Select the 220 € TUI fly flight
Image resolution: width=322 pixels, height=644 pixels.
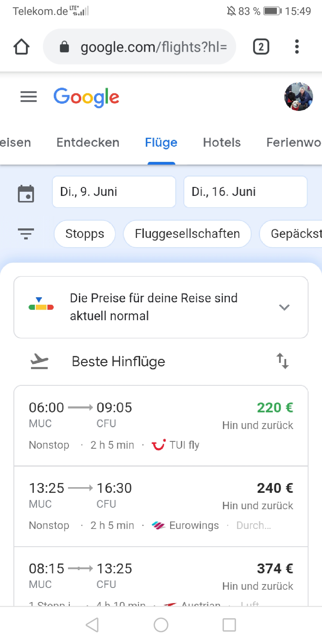click(x=161, y=425)
